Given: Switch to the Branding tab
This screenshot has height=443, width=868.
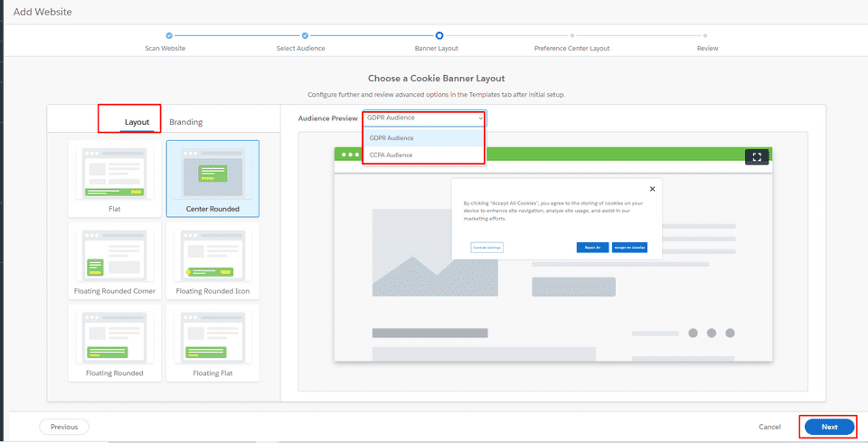Looking at the screenshot, I should coord(186,122).
